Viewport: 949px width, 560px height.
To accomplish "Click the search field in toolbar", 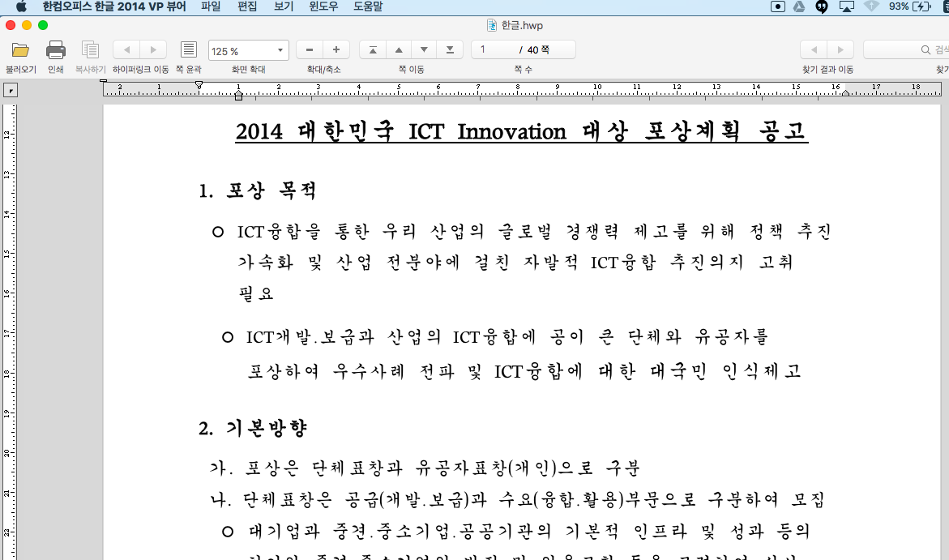I will coord(906,49).
